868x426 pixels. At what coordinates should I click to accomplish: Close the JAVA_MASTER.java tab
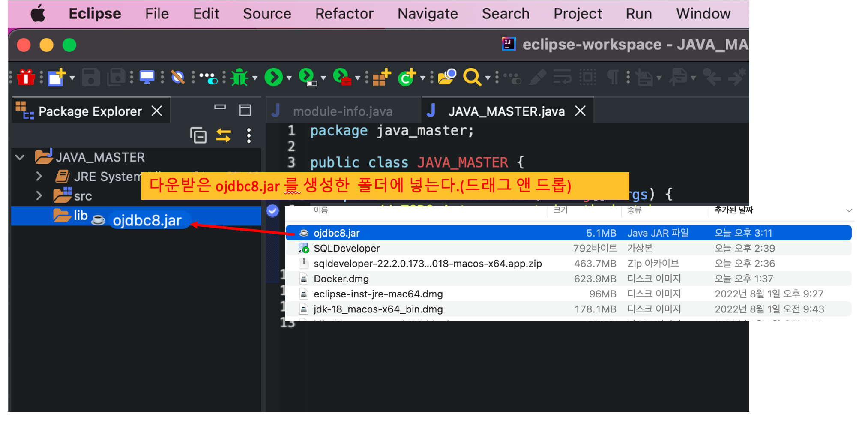[x=581, y=111]
